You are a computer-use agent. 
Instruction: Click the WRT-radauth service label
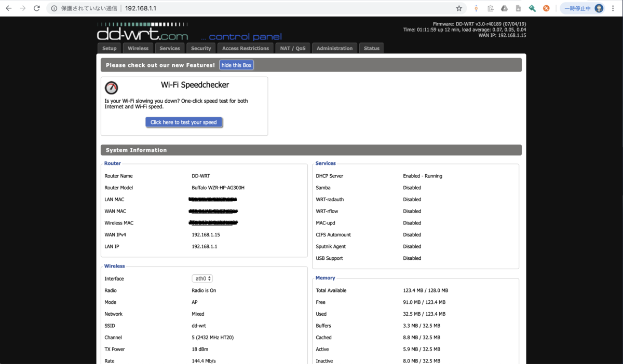click(330, 200)
